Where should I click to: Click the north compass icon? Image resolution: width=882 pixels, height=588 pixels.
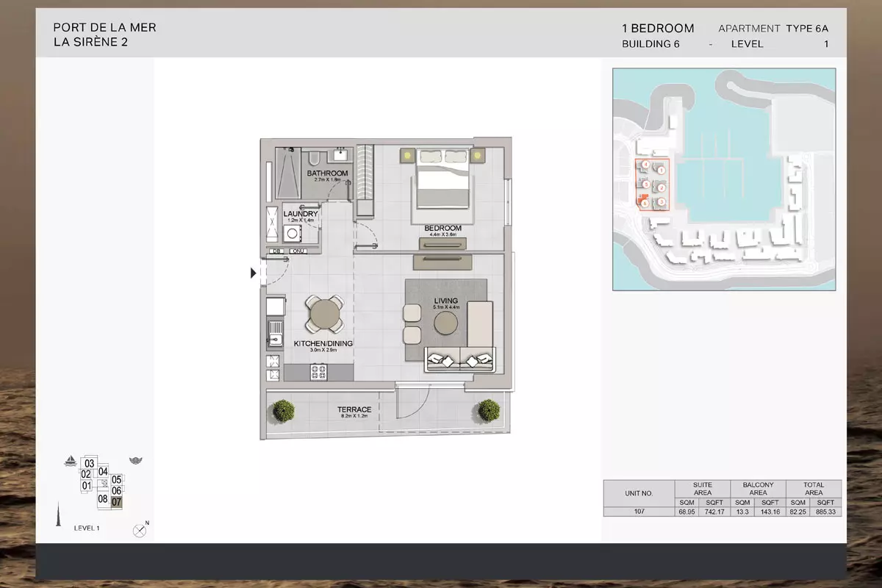[x=139, y=530]
